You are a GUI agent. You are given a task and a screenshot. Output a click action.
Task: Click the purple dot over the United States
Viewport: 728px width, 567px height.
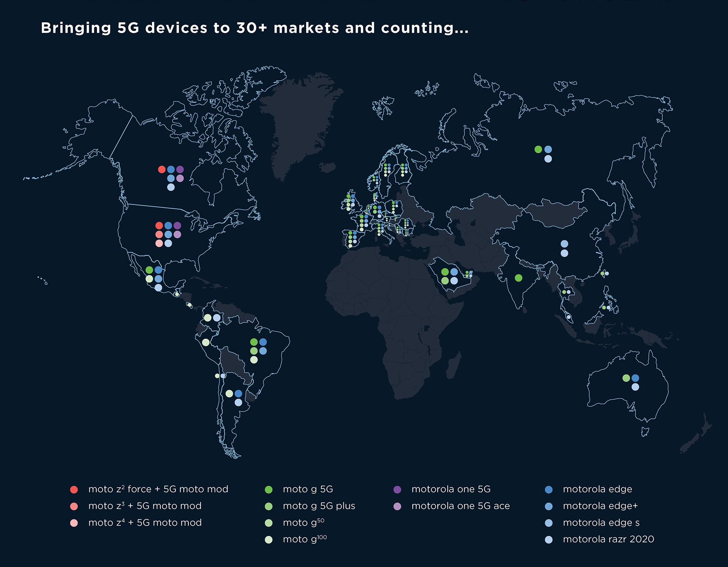[177, 226]
